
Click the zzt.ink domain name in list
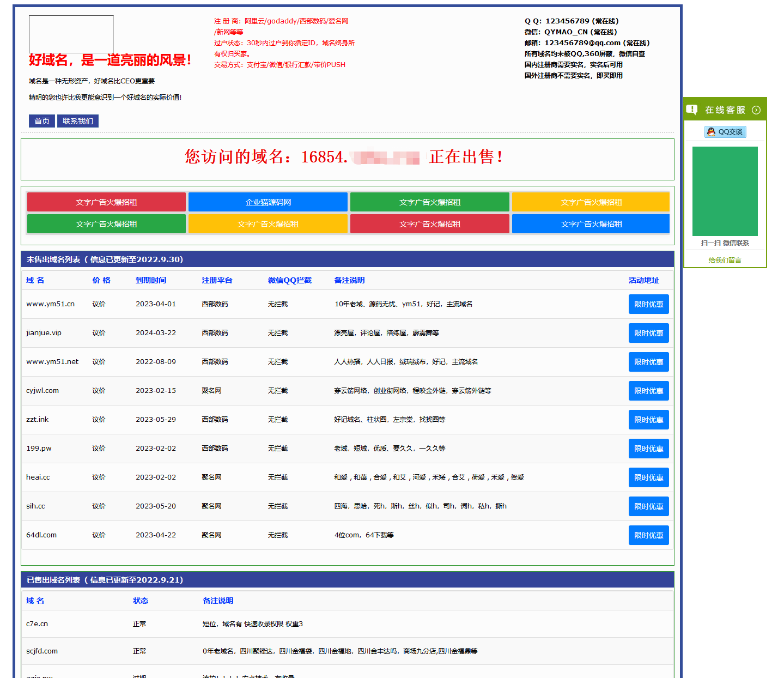(37, 420)
